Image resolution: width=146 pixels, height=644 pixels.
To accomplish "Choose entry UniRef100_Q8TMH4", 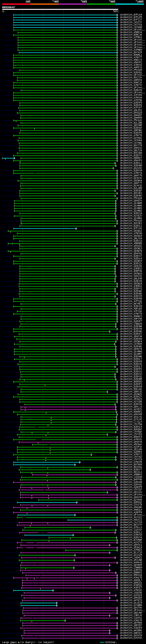I will tap(131, 623).
